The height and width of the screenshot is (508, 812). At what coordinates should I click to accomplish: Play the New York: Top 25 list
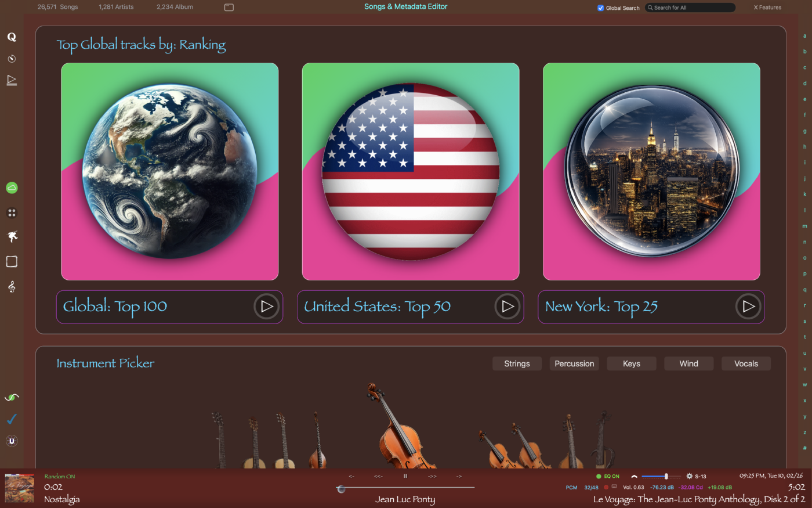tap(748, 307)
